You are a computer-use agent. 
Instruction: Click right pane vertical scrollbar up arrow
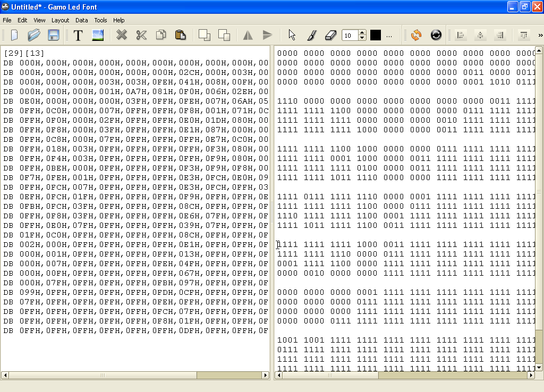(539, 50)
